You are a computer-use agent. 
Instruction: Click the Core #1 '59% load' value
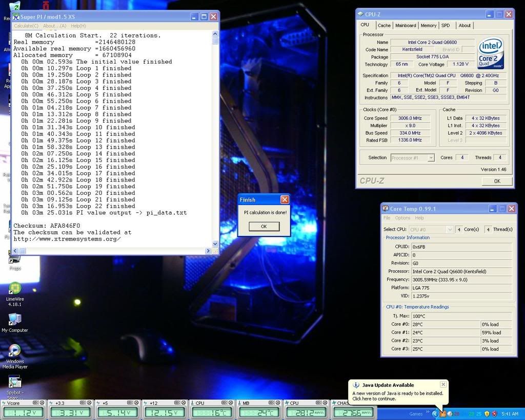pos(496,333)
